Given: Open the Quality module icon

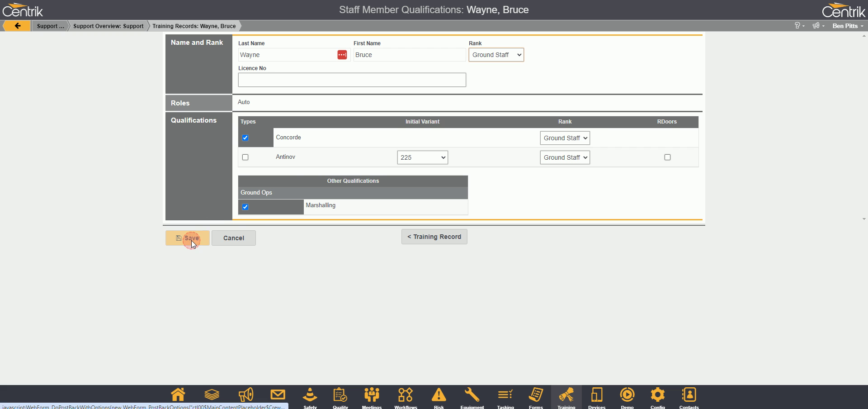Looking at the screenshot, I should pos(340,395).
